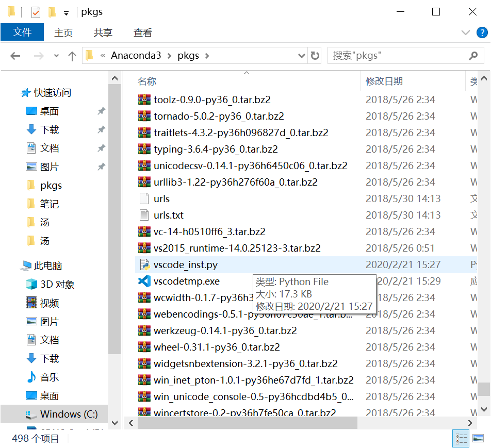This screenshot has height=448, width=491.
Task: Select unicodecsv-0.14.1 archive file
Action: tap(251, 165)
